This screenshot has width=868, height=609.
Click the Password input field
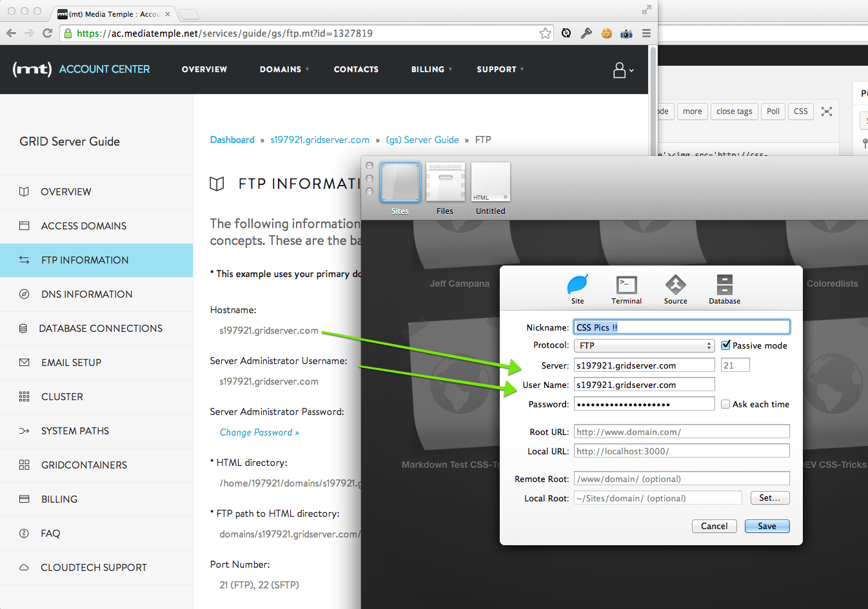coord(644,404)
